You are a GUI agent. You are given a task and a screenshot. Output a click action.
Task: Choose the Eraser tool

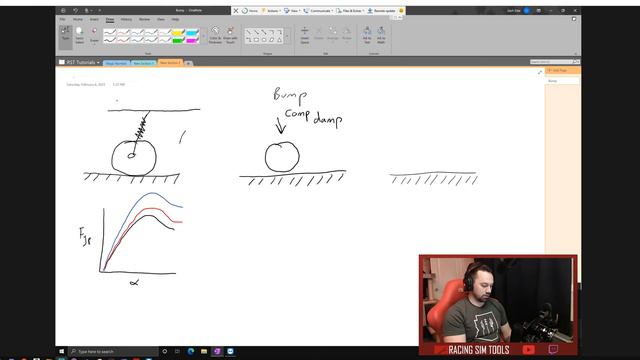pos(94,35)
